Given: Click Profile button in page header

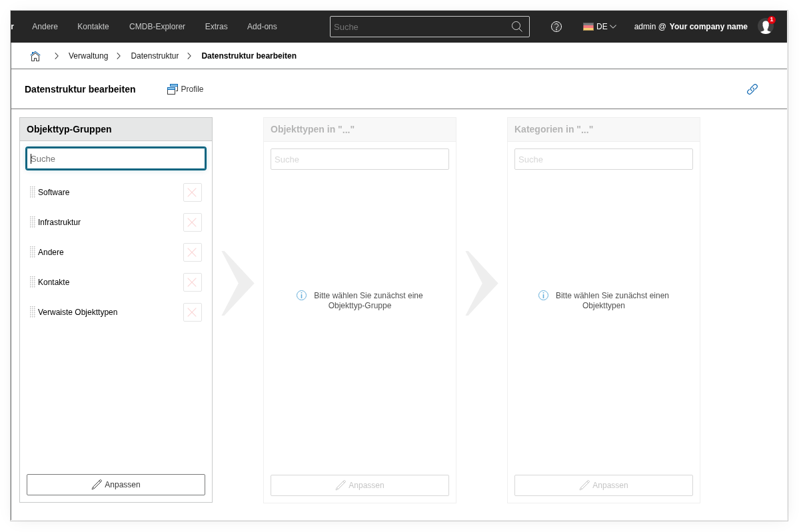Looking at the screenshot, I should point(185,89).
